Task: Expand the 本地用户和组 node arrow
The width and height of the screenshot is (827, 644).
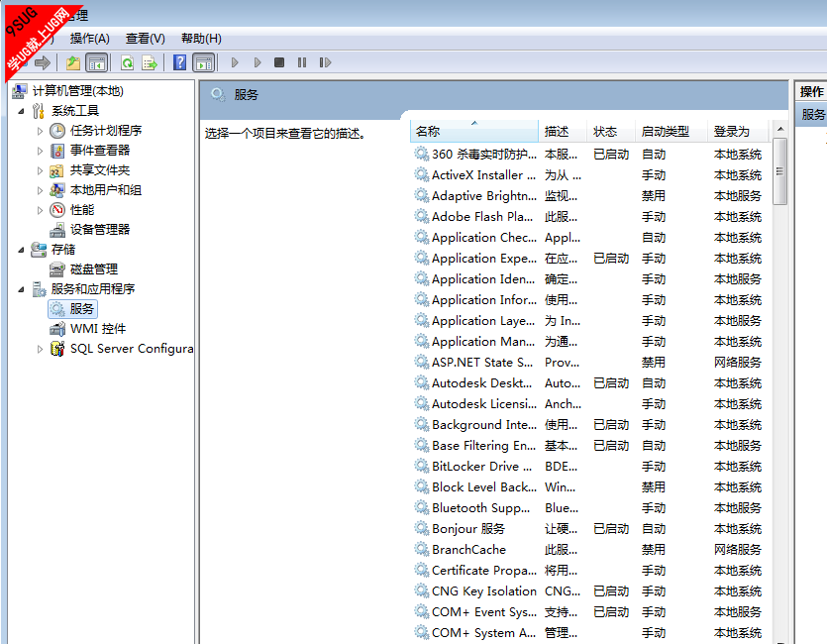Action: coord(40,190)
